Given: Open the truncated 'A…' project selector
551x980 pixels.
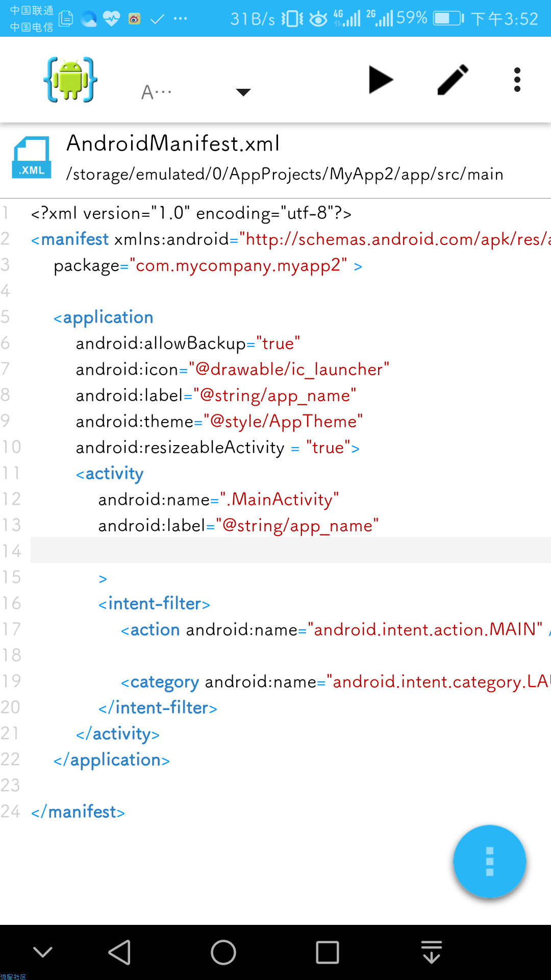Looking at the screenshot, I should pos(157,92).
